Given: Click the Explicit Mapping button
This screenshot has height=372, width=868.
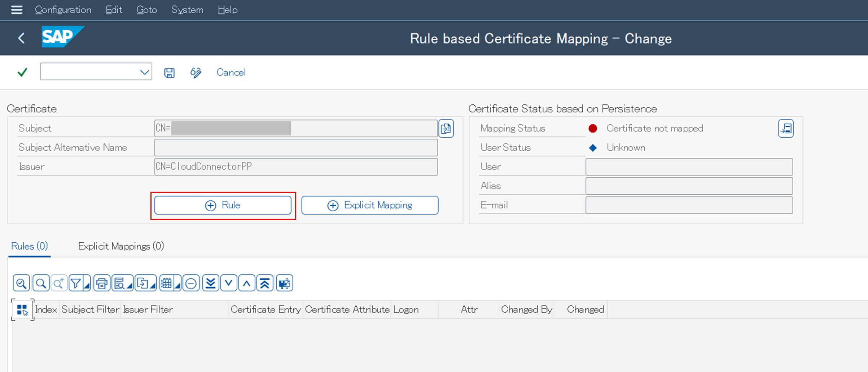Looking at the screenshot, I should click(x=370, y=205).
